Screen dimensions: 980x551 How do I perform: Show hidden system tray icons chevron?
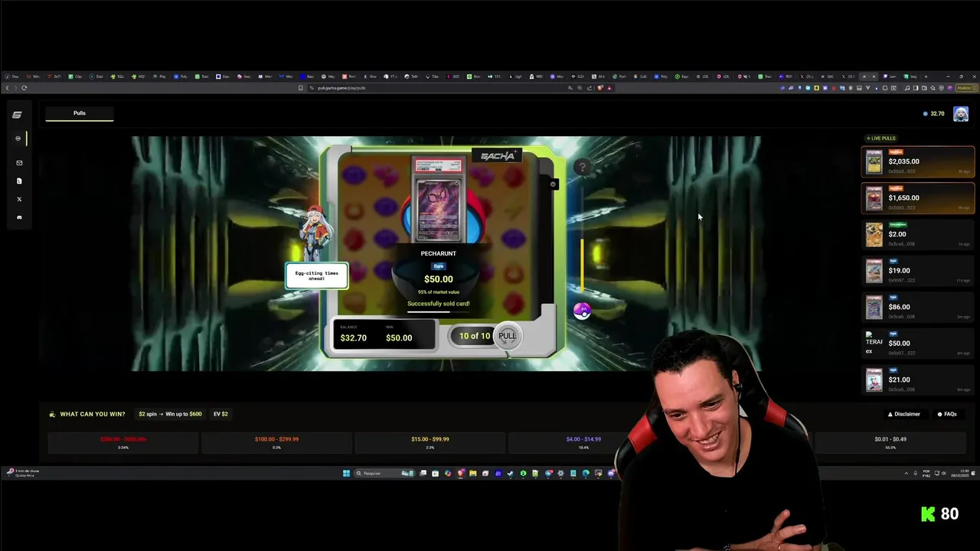click(x=906, y=473)
